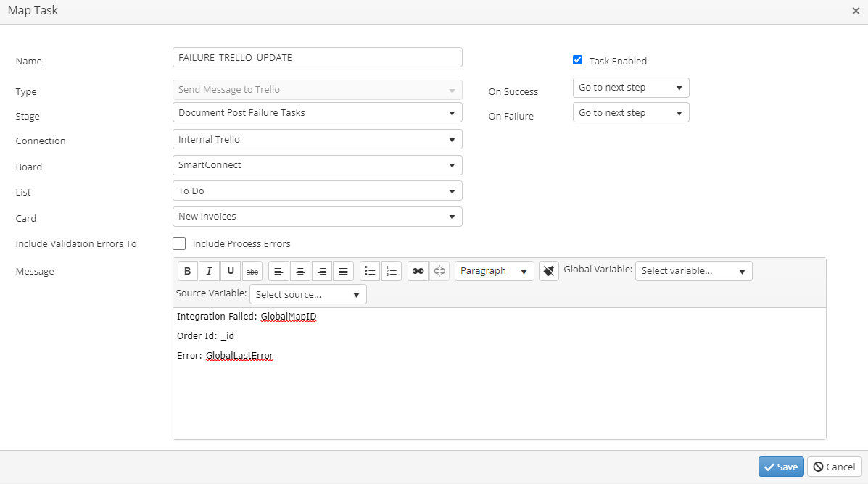The height and width of the screenshot is (484, 868).
Task: Close the Map Task dialog
Action: pyautogui.click(x=856, y=11)
